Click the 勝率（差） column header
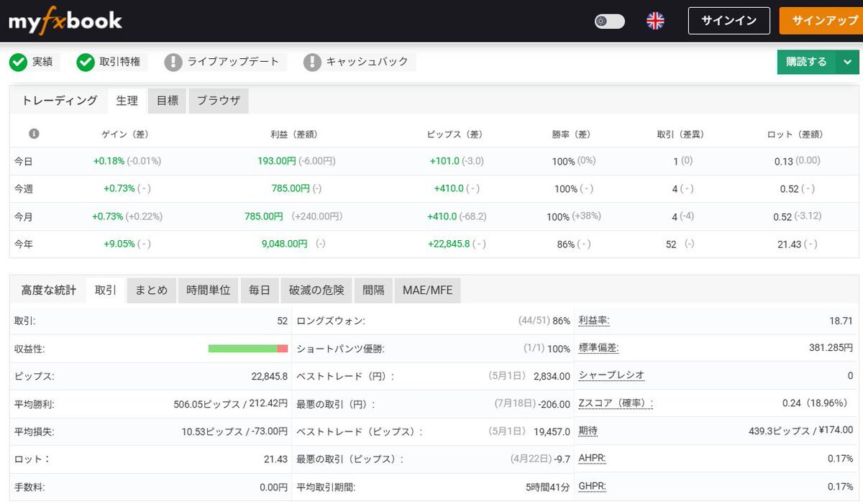This screenshot has height=504, width=863. (571, 134)
